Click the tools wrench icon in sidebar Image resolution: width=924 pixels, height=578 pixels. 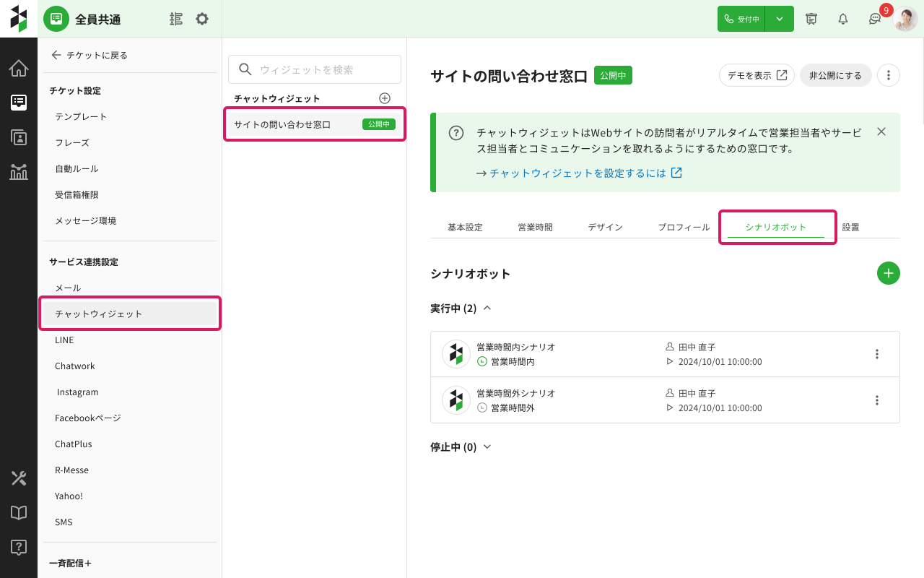(x=19, y=478)
